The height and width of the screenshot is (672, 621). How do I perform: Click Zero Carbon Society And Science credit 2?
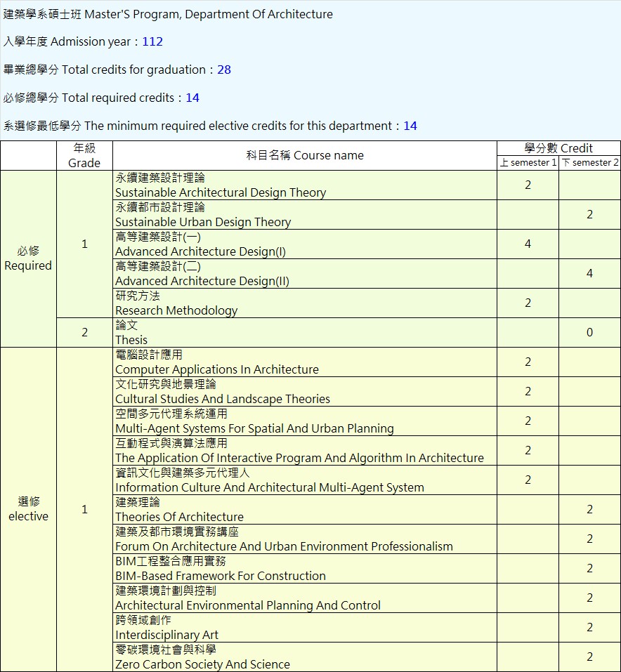[589, 657]
